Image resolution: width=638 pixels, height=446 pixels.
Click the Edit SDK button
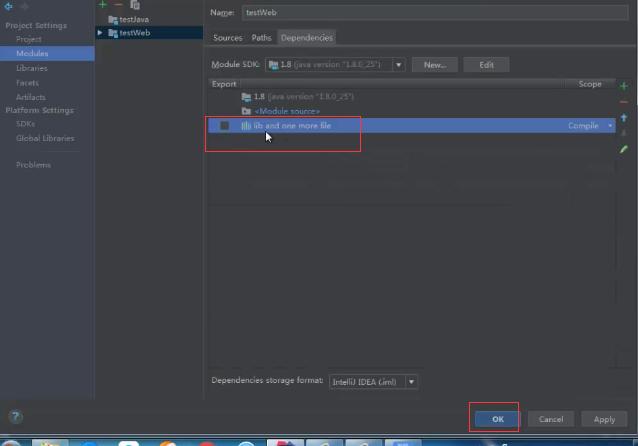(486, 65)
